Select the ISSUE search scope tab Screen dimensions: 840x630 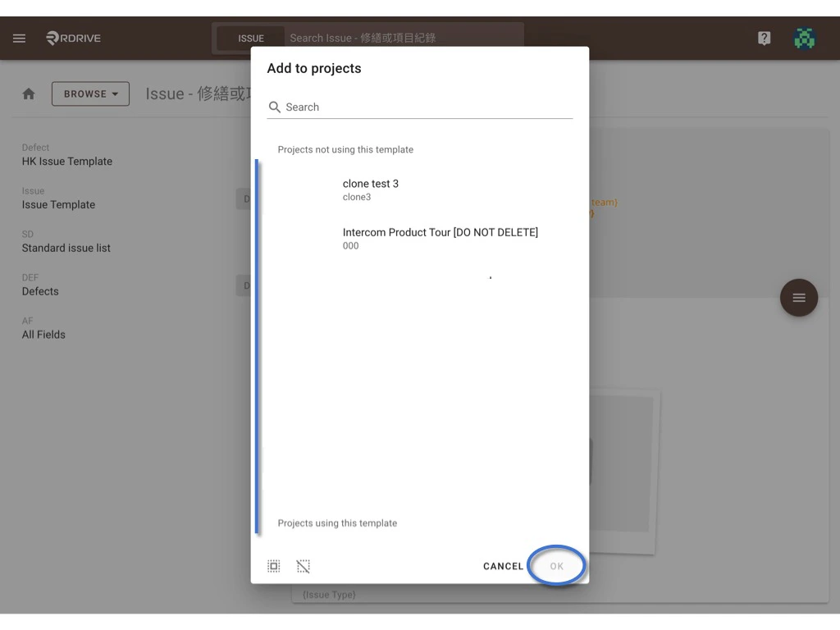251,38
